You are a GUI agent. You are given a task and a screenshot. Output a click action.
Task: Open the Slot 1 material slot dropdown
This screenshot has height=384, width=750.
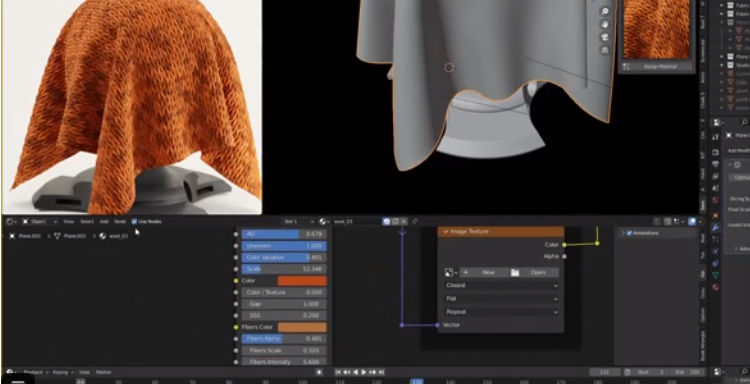[x=299, y=221]
